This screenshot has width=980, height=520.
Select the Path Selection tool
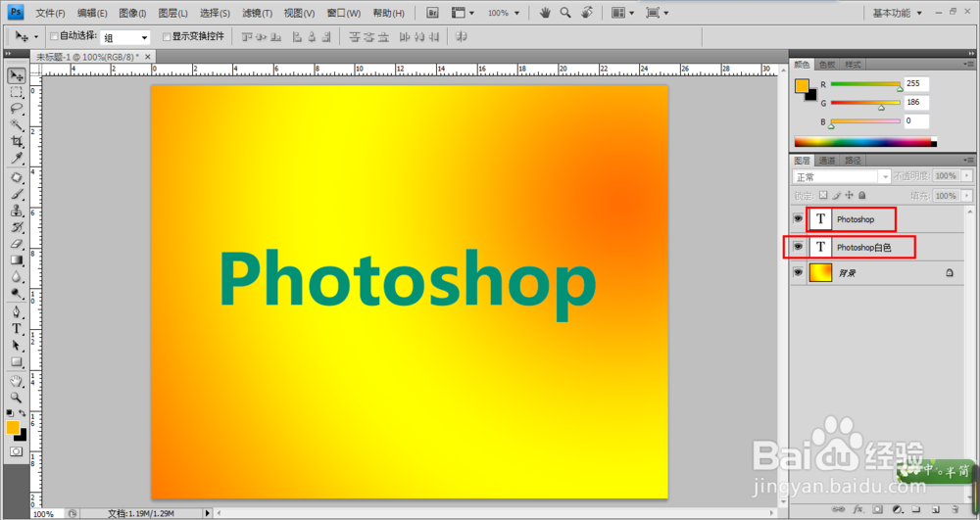[x=17, y=346]
